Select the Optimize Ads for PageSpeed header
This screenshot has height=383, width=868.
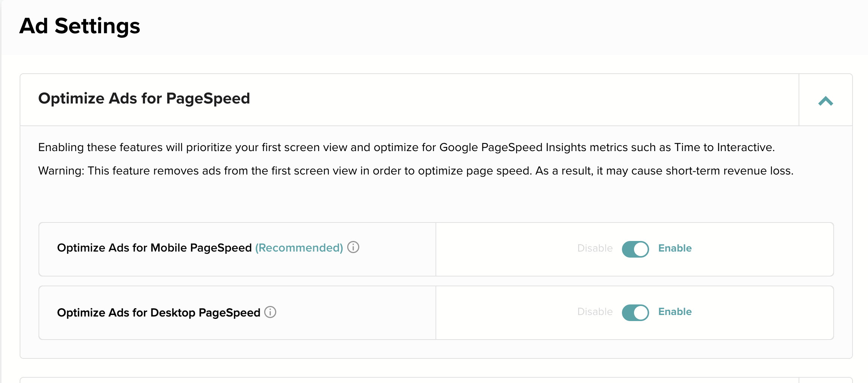click(x=144, y=99)
